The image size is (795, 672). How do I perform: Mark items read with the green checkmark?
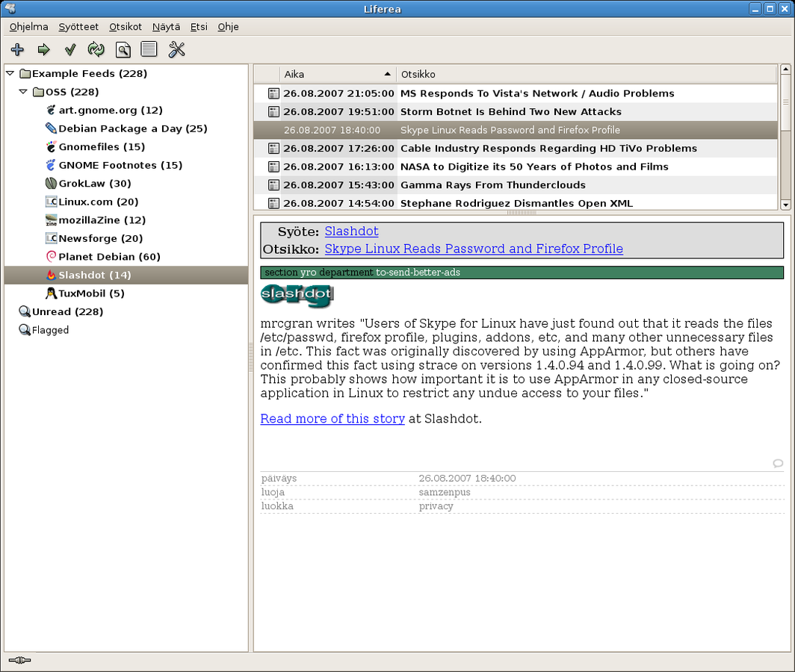coord(70,50)
